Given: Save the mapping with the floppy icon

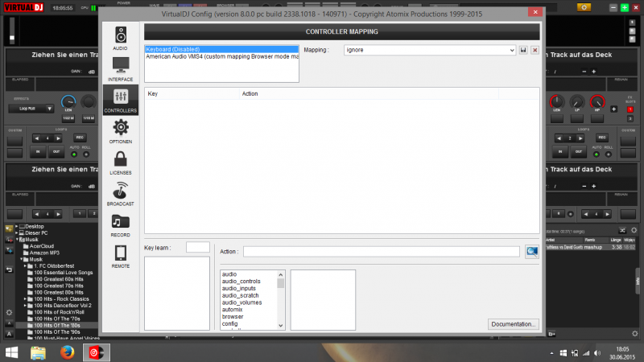Looking at the screenshot, I should (x=522, y=50).
